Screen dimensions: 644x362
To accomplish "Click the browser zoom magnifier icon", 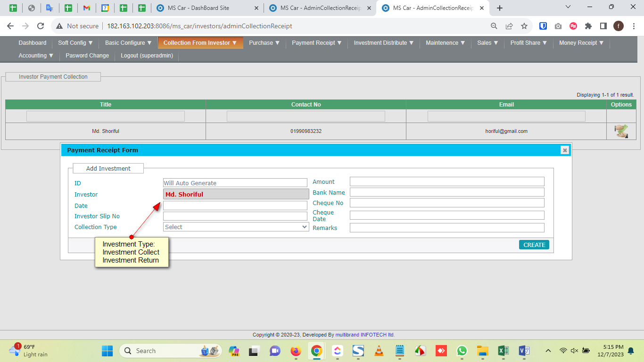I will 494,26.
